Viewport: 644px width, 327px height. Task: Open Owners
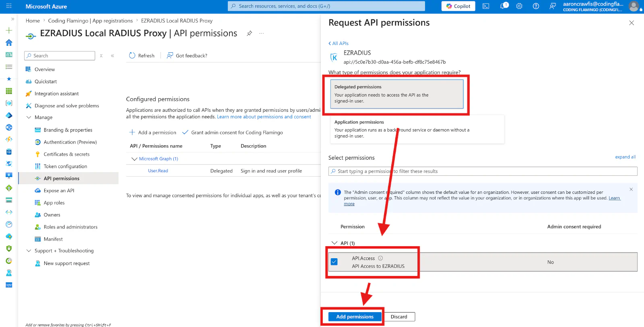click(x=52, y=215)
